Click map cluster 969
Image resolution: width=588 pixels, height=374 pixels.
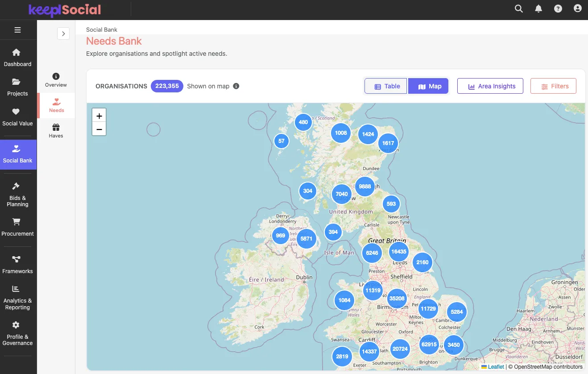tap(281, 236)
